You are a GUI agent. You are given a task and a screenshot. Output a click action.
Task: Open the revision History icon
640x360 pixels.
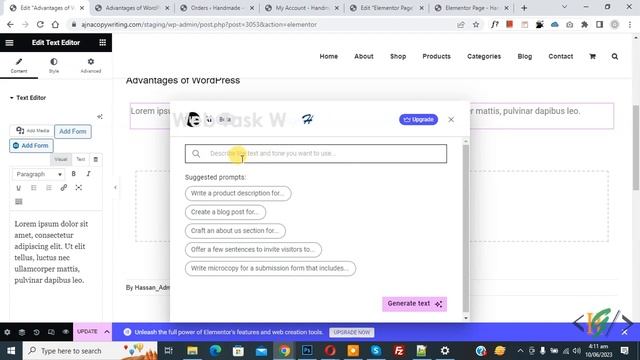[x=36, y=332]
